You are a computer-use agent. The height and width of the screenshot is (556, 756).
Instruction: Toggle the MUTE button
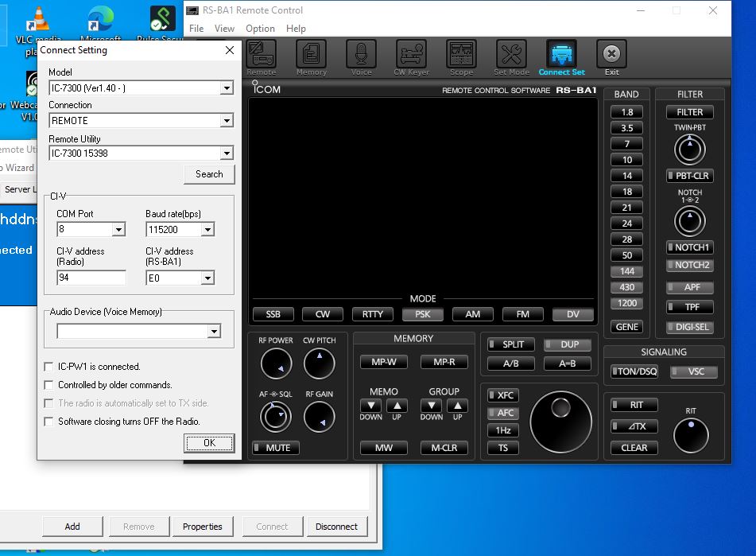point(277,448)
